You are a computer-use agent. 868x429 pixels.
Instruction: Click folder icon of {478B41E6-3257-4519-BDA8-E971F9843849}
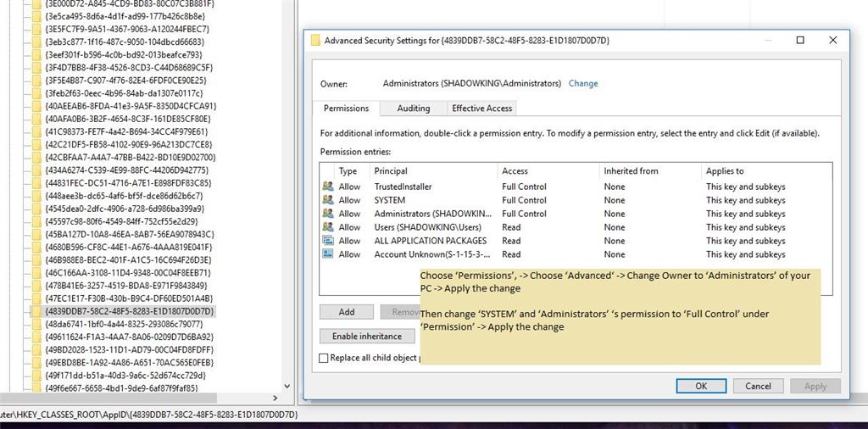[37, 286]
